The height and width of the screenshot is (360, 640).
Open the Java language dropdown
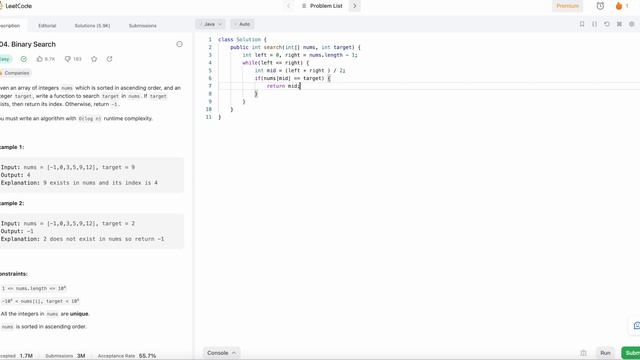point(210,24)
